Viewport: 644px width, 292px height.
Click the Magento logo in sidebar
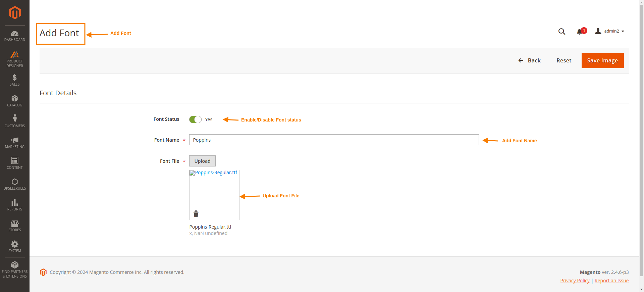15,13
